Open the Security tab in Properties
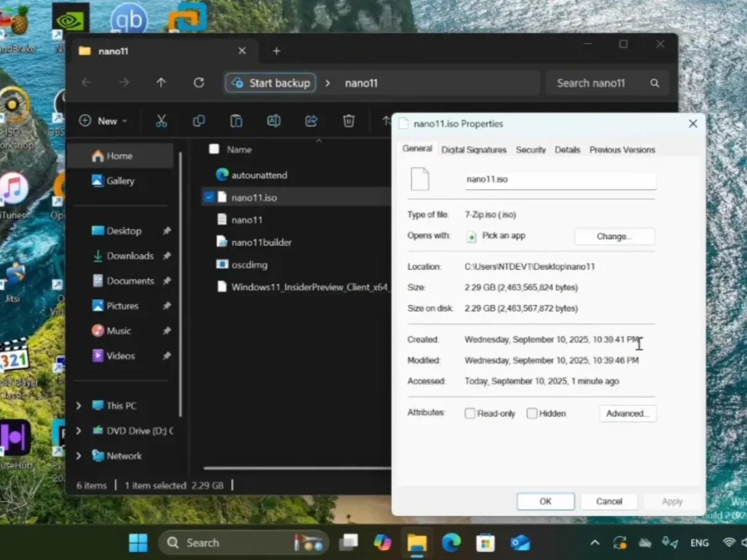Viewport: 747px width, 560px height. click(x=530, y=149)
